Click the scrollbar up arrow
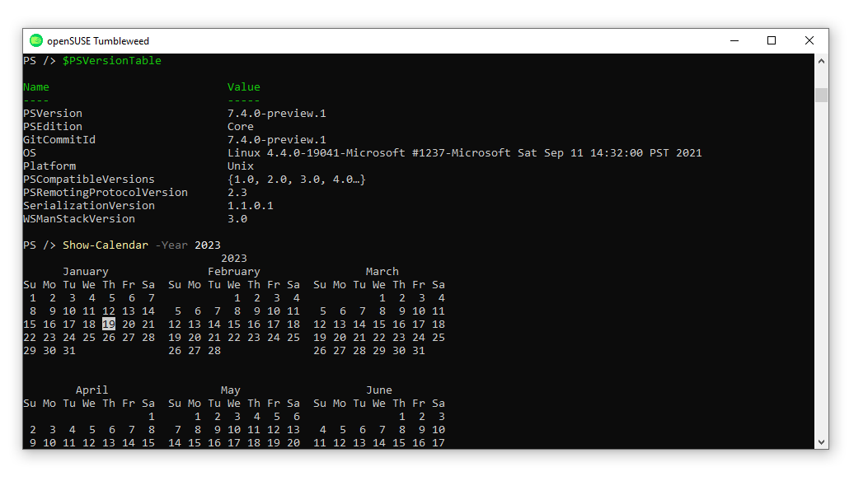 822,59
